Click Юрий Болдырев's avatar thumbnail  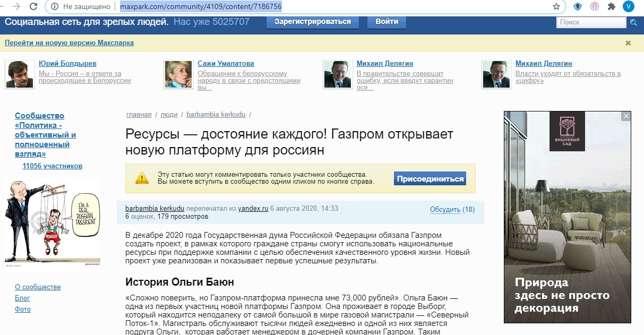20,74
